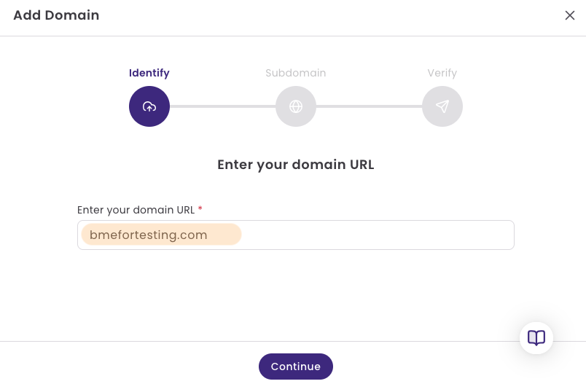Switch to the Subdomain step label
The image size is (586, 392).
tap(296, 73)
